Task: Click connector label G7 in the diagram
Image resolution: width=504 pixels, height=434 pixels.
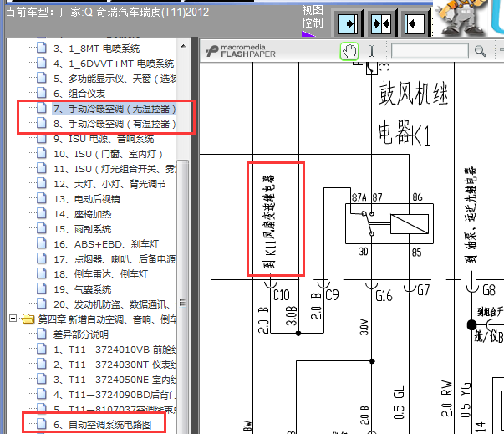Action: pos(424,290)
